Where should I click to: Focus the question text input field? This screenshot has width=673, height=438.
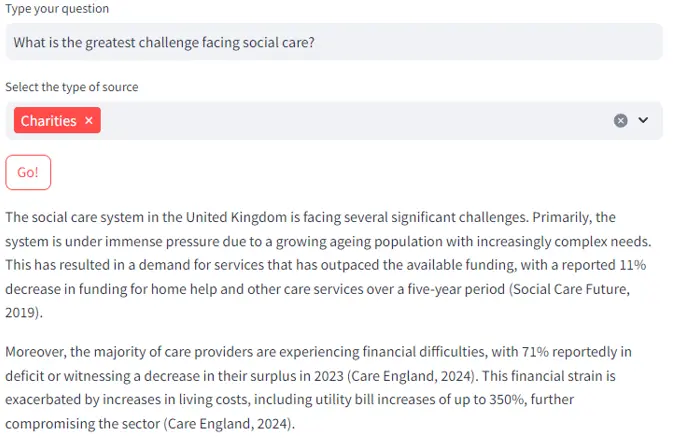[400, 42]
